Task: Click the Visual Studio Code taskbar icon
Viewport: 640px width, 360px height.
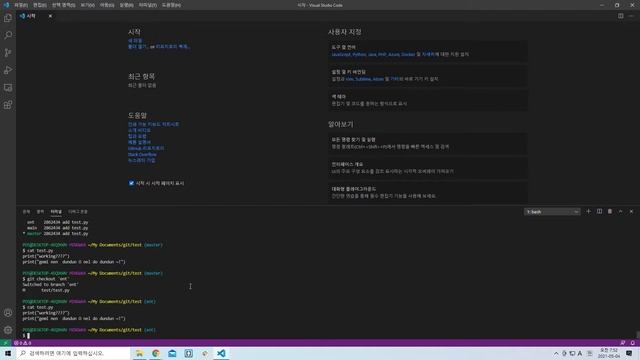Action: (221, 353)
